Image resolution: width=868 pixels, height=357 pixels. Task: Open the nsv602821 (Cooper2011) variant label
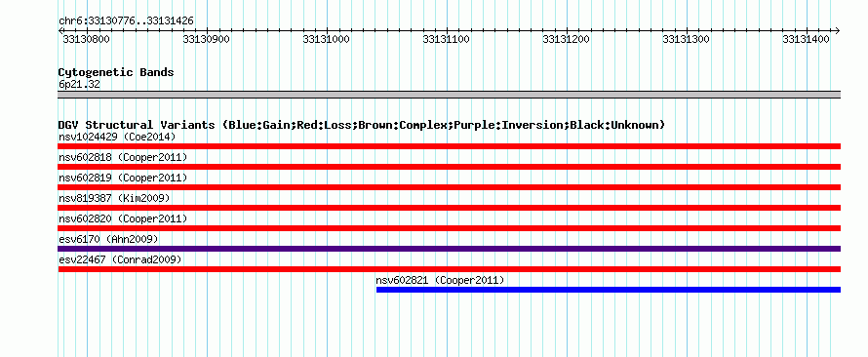pyautogui.click(x=440, y=280)
